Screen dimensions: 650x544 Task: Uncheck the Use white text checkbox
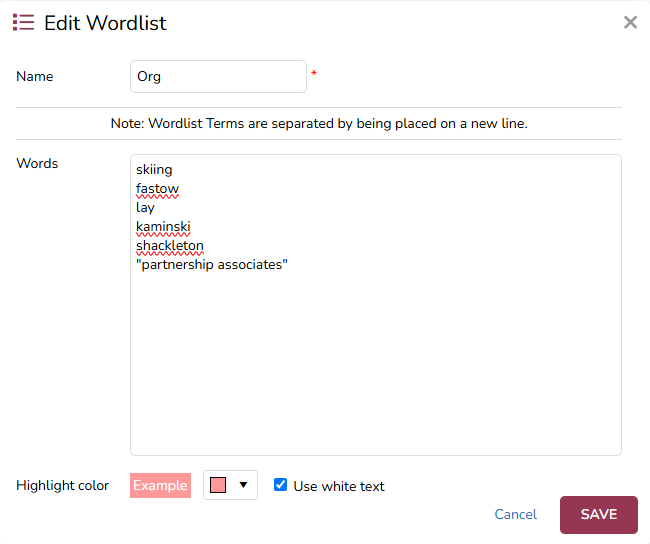point(281,485)
